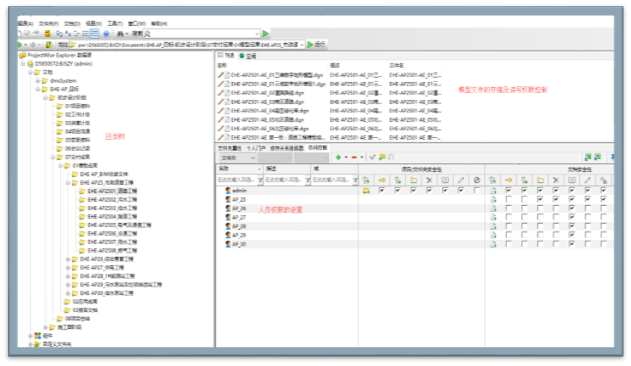
Task: Click the user icon of the admin row
Action: pos(228,190)
